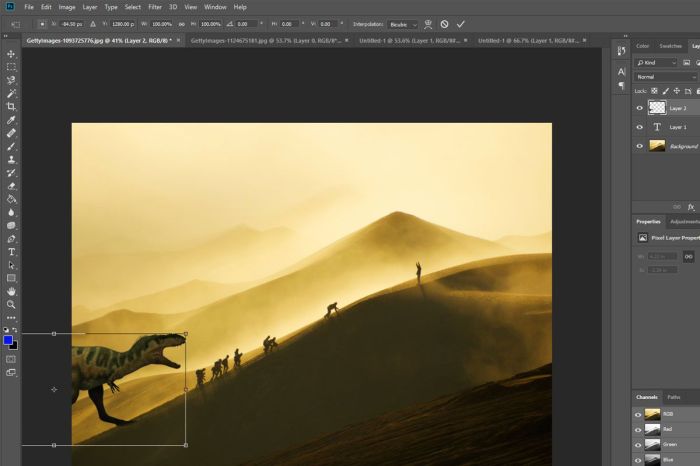700x466 pixels.
Task: Select the Move tool
Action: click(11, 54)
